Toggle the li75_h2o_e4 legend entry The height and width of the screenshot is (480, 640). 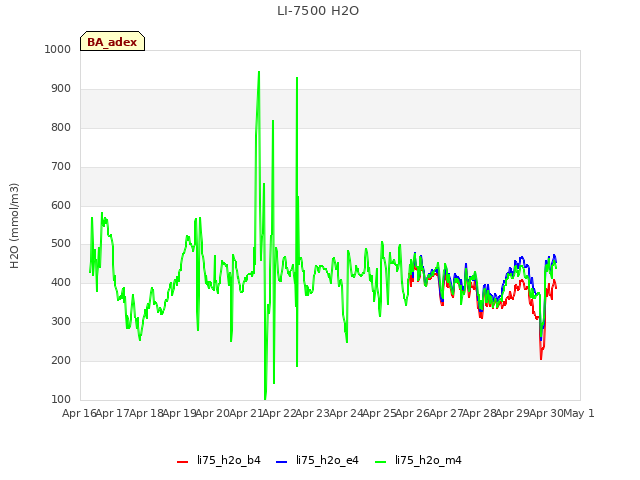(x=317, y=460)
